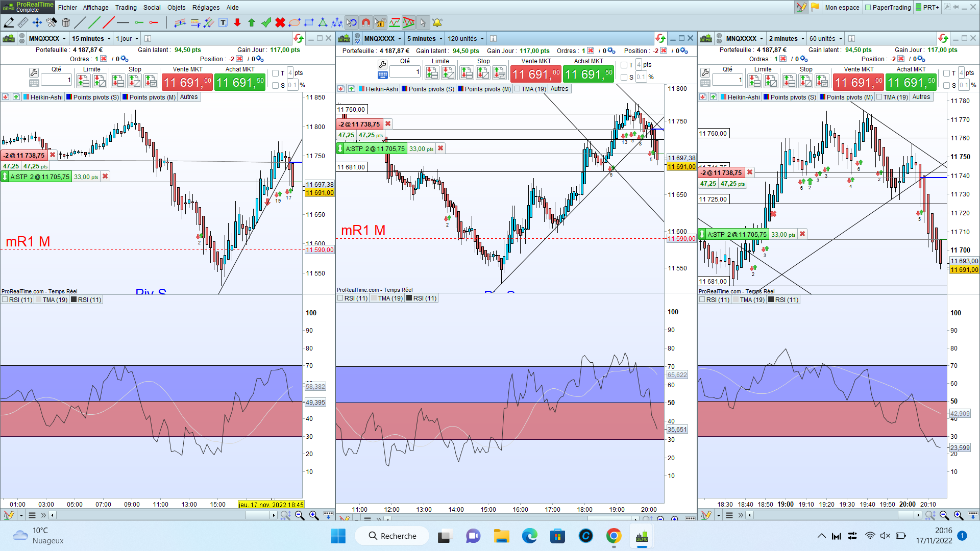Click the PaperTrading button
The width and height of the screenshot is (980, 551).
tap(888, 7)
